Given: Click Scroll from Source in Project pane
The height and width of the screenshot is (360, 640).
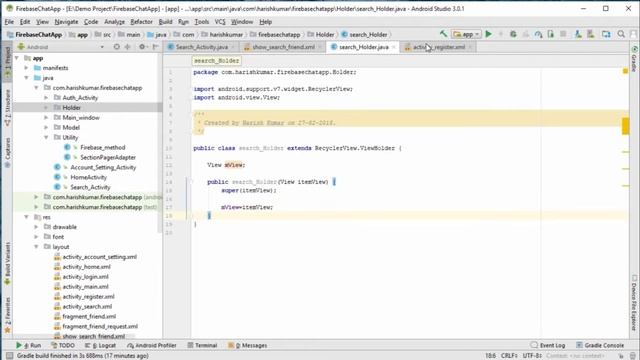Looking at the screenshot, I should [x=117, y=47].
